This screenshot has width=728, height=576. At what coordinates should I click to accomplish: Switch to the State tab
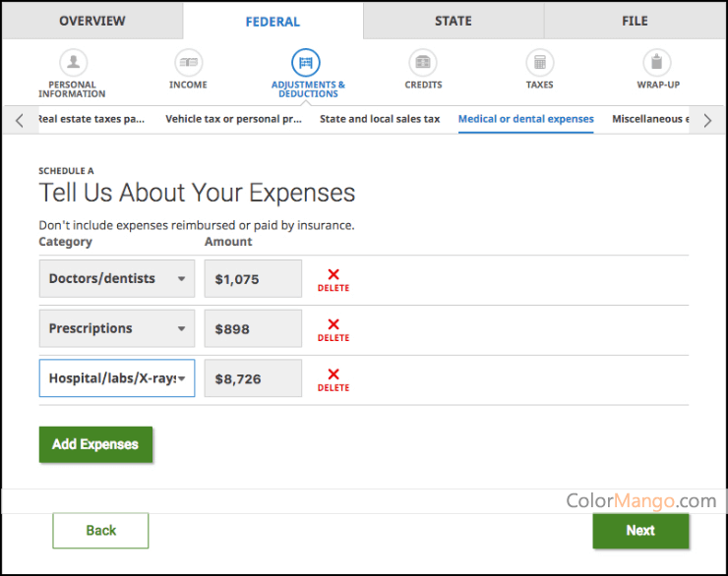click(453, 21)
